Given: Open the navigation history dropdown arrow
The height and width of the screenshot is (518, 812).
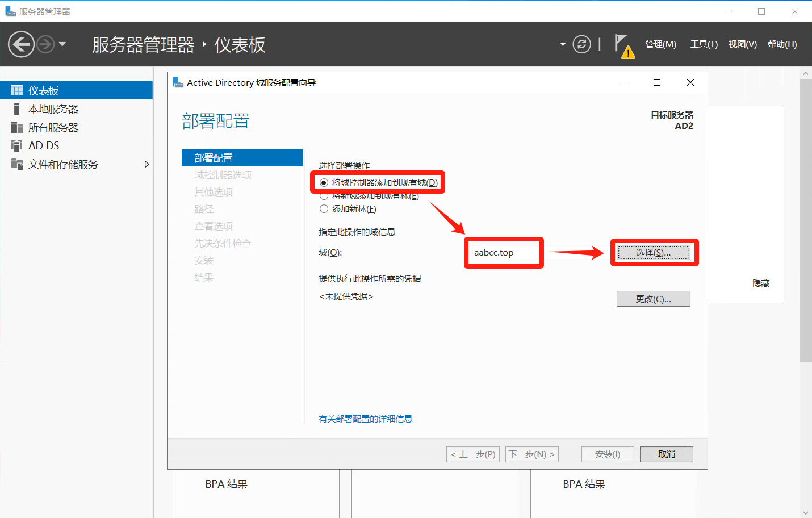Looking at the screenshot, I should [x=62, y=44].
